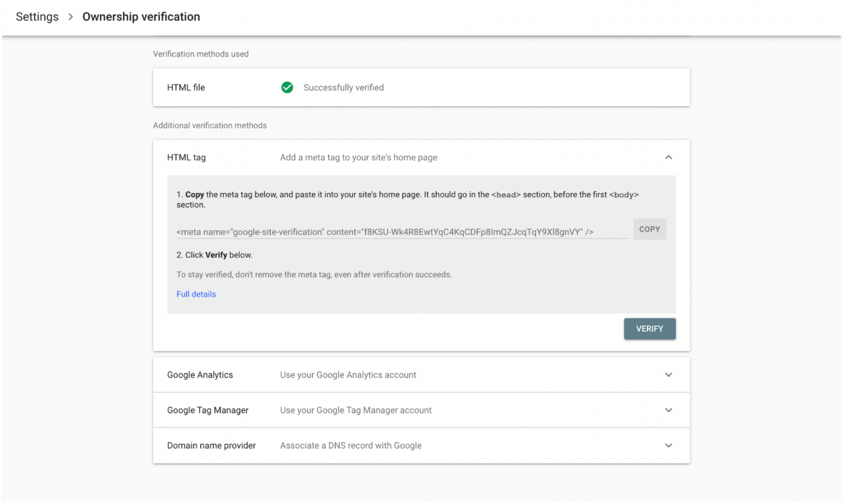
Task: Click the COPY button for the meta tag
Action: point(650,229)
